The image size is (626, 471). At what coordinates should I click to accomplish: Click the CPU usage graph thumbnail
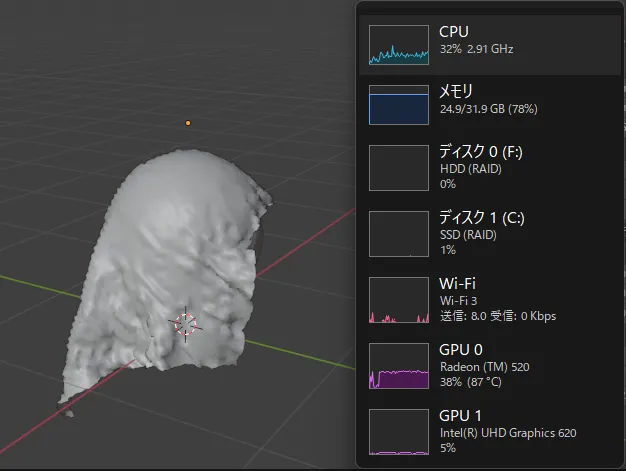coord(399,45)
